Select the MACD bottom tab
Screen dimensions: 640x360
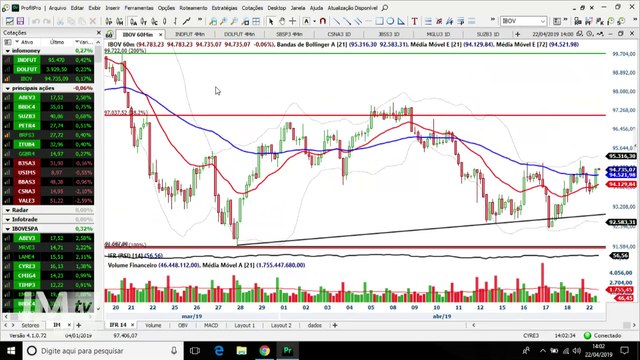(211, 325)
